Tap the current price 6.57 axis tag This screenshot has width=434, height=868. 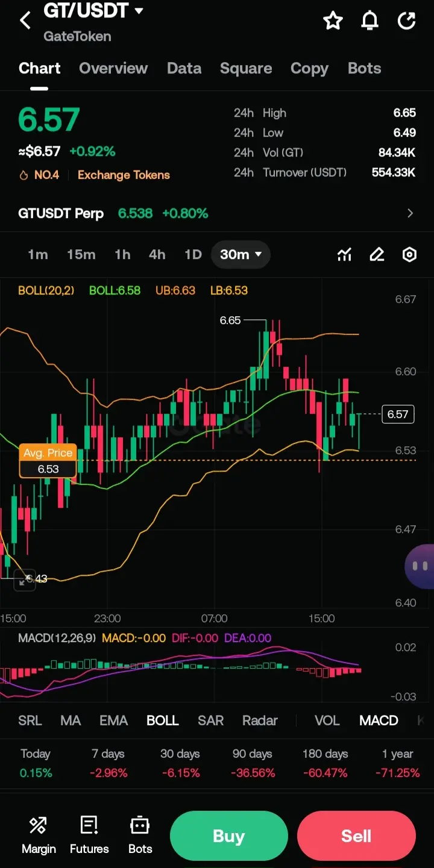tap(398, 414)
